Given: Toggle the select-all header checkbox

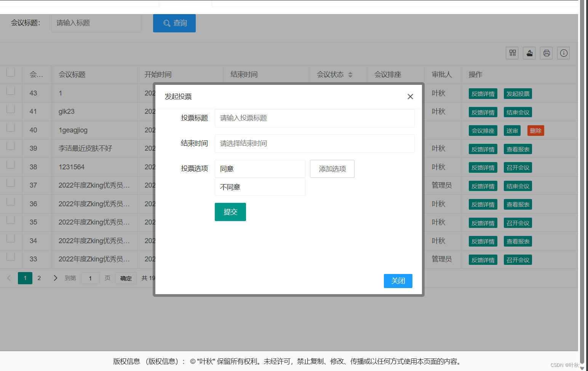Looking at the screenshot, I should (x=11, y=72).
